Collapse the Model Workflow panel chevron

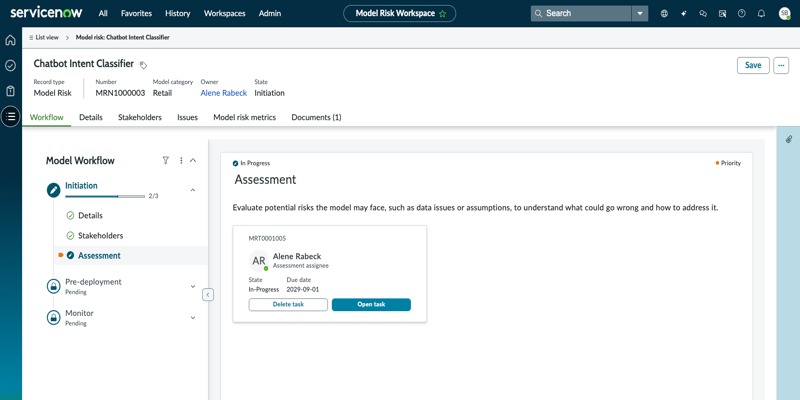pyautogui.click(x=193, y=160)
